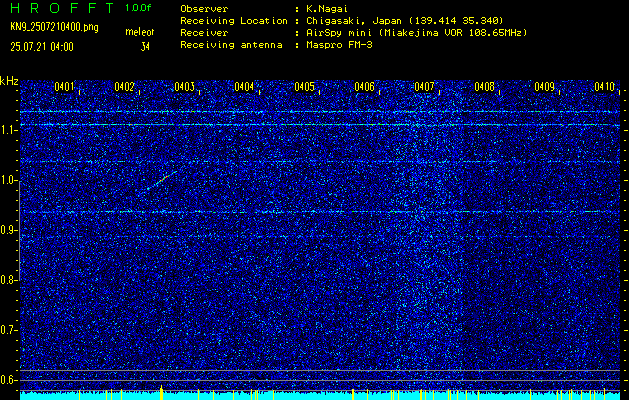Select the 0408 time marker
This screenshot has height=400, width=629.
(x=485, y=87)
